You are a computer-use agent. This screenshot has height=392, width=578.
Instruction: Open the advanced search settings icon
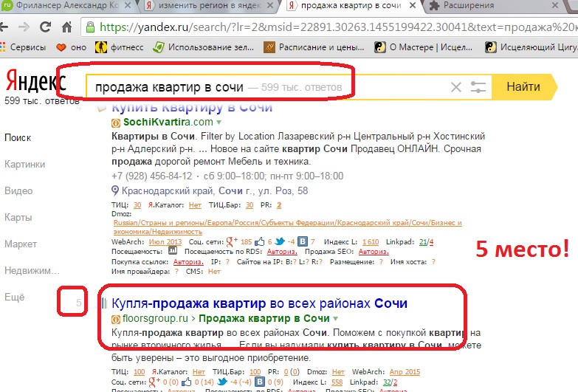pyautogui.click(x=478, y=87)
